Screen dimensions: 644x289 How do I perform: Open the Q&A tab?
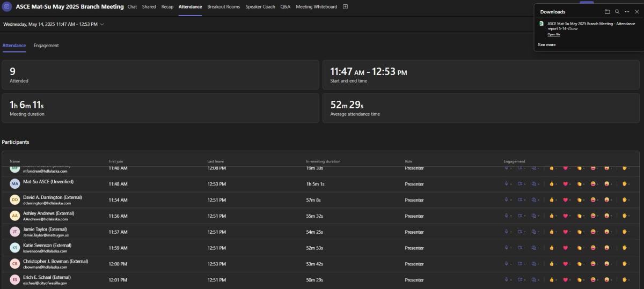pyautogui.click(x=286, y=7)
